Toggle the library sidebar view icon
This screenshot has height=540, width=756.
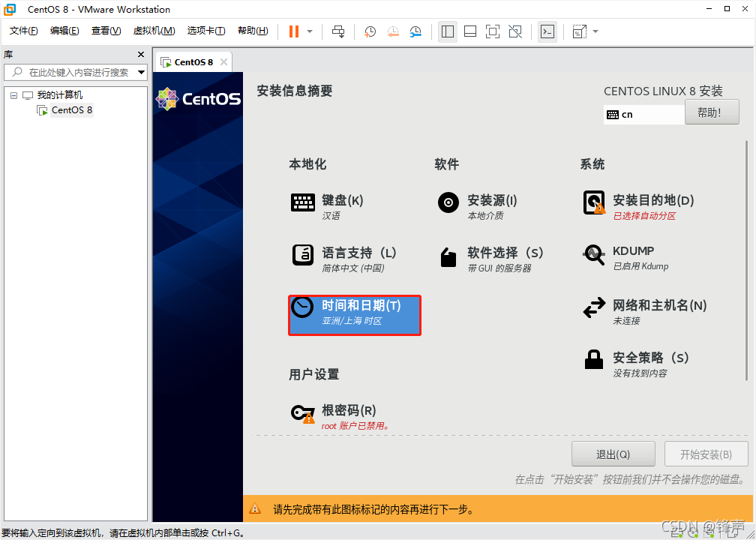[x=448, y=31]
